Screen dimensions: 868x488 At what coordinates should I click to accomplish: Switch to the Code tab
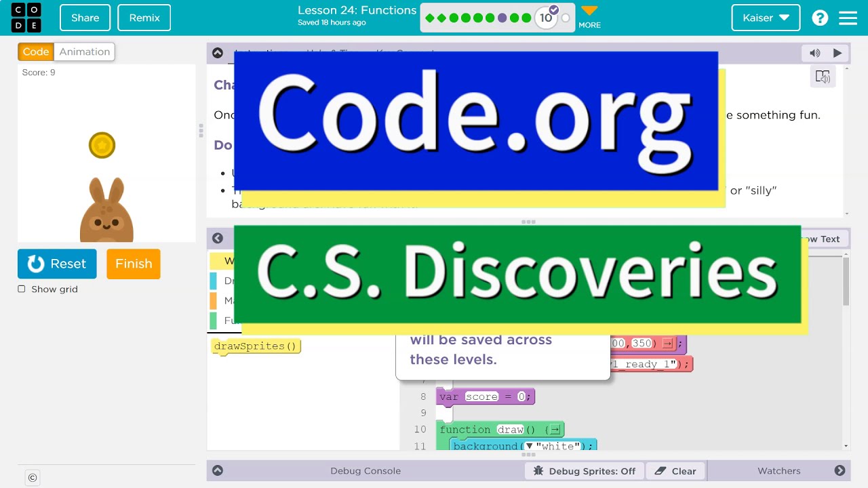click(x=36, y=52)
